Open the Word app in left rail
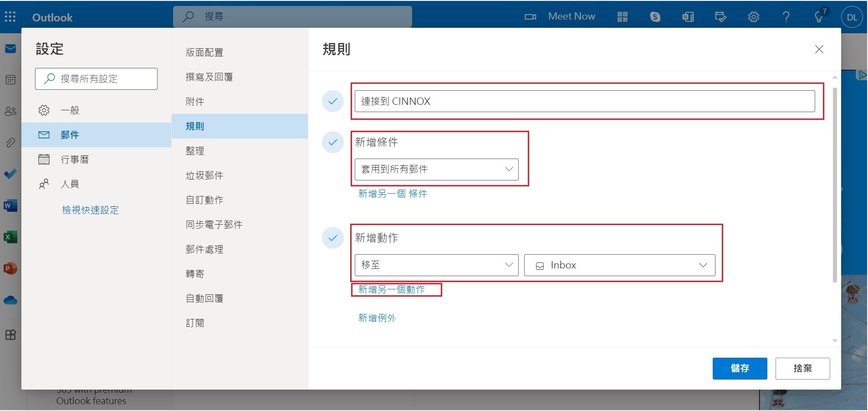The width and height of the screenshot is (868, 411). (x=10, y=205)
